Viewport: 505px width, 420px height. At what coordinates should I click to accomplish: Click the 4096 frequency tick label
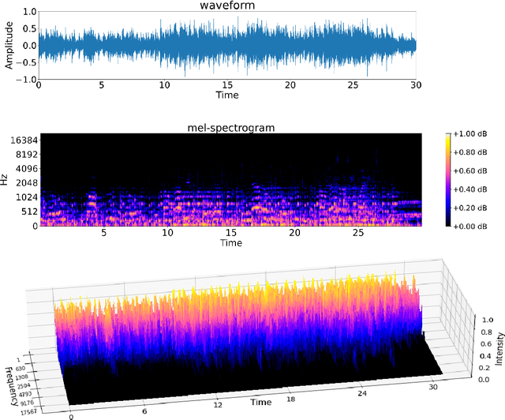point(23,168)
